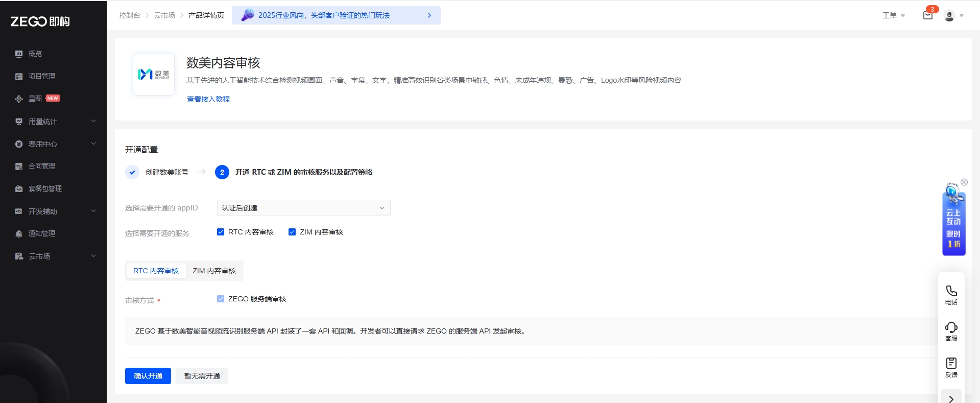Click the ZEGO 即构 logo
Viewport: 980px width, 403px height.
pos(40,21)
